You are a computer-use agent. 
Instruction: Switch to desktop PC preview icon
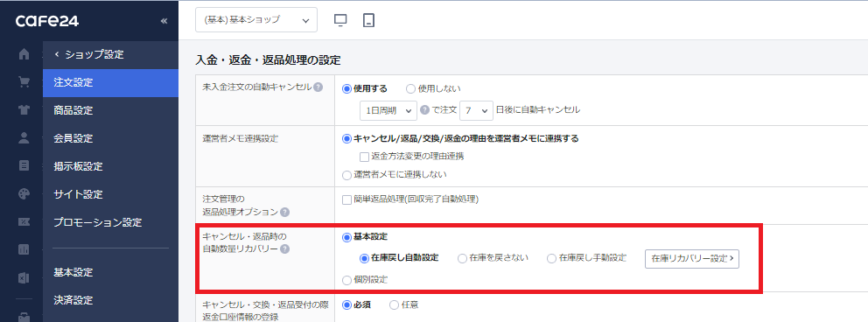340,20
